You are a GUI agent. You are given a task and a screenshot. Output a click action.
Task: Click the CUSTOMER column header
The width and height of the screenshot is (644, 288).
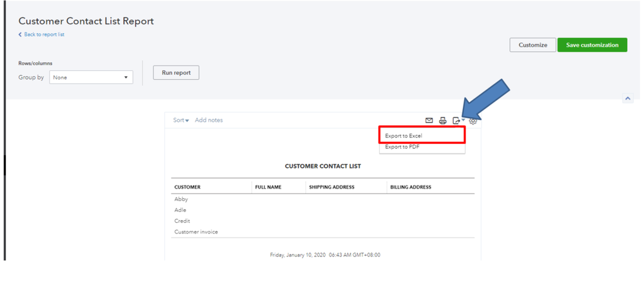(x=188, y=187)
